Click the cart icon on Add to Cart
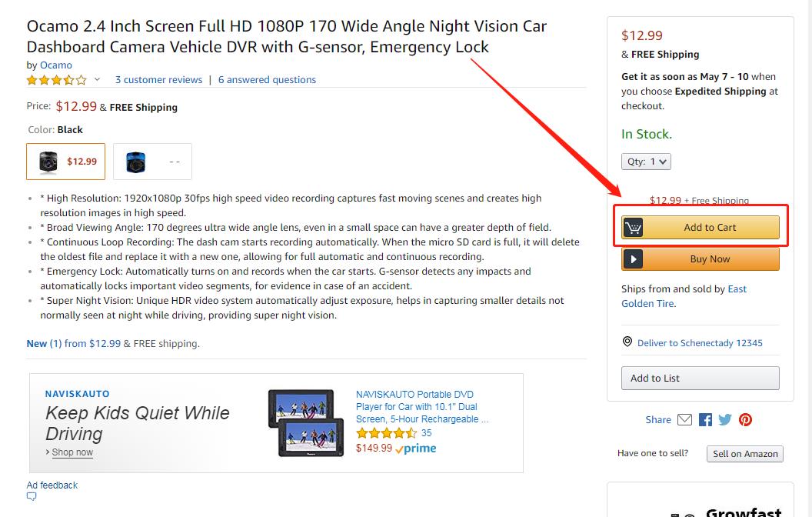 (634, 228)
